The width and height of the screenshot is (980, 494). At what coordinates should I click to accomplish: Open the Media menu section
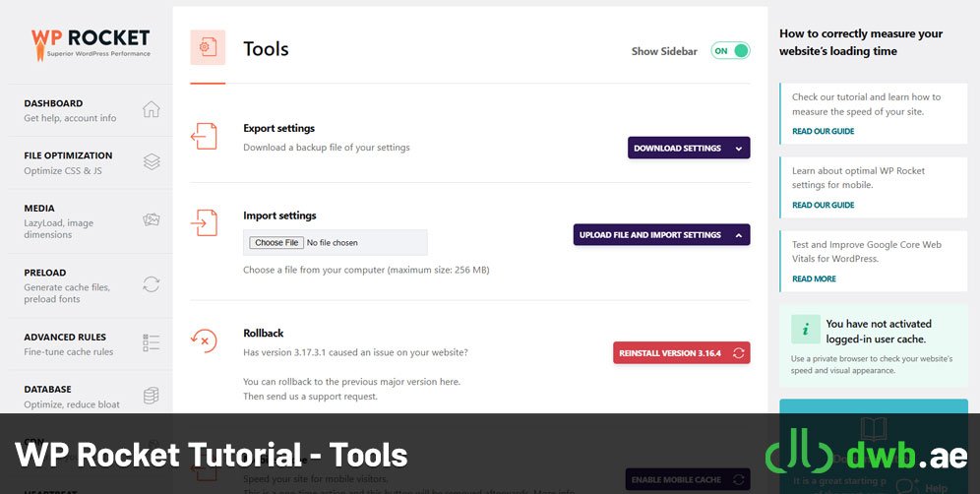pyautogui.click(x=91, y=220)
